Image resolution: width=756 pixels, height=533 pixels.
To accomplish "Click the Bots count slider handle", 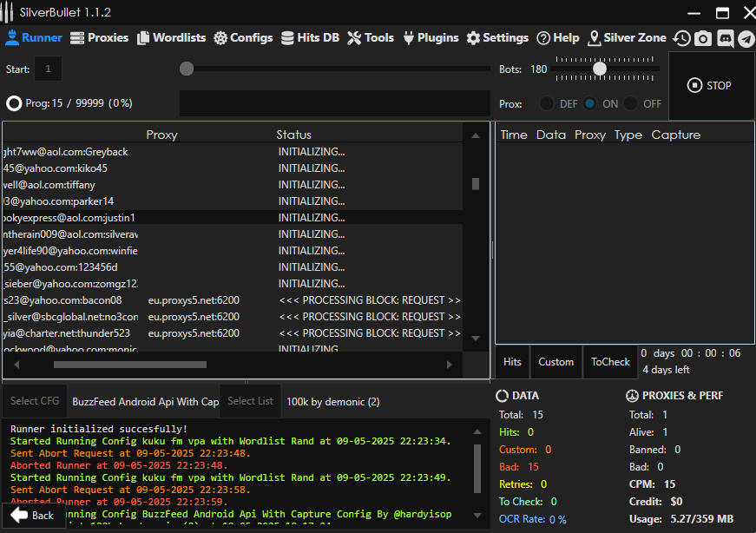I will pos(599,69).
